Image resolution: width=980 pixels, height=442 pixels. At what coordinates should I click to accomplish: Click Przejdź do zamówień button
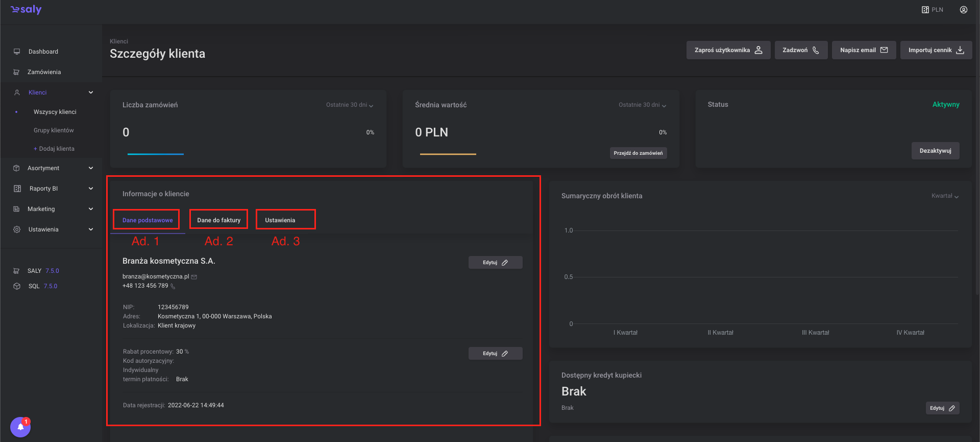coord(638,153)
